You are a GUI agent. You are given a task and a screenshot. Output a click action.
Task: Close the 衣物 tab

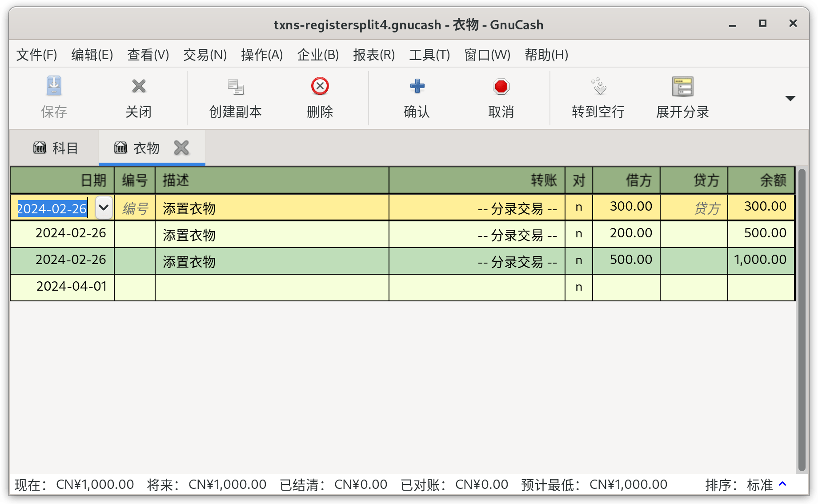pyautogui.click(x=181, y=148)
